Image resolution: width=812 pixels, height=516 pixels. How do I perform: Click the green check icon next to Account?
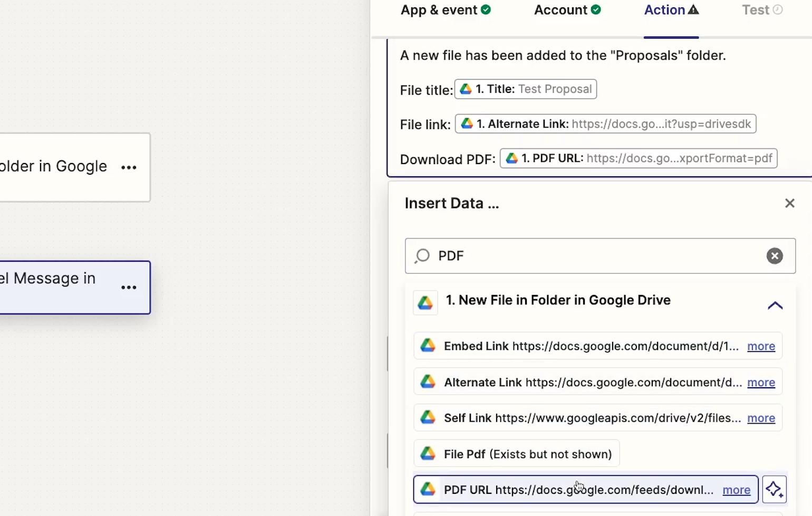click(x=596, y=9)
